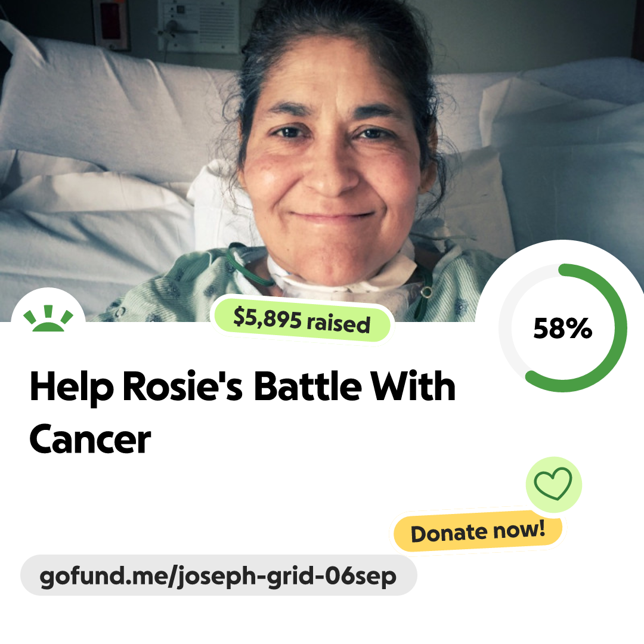Click the $5,895 dollar amount
The width and height of the screenshot is (644, 644).
[267, 317]
